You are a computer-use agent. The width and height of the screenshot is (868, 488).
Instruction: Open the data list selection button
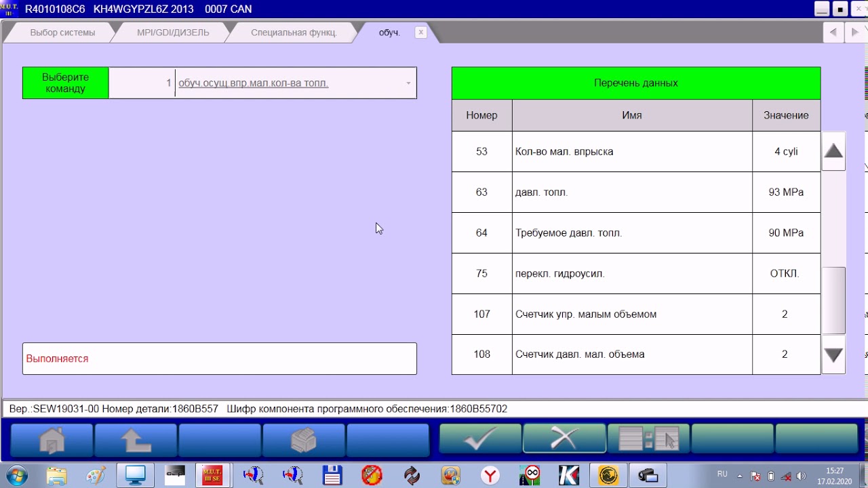click(x=648, y=439)
